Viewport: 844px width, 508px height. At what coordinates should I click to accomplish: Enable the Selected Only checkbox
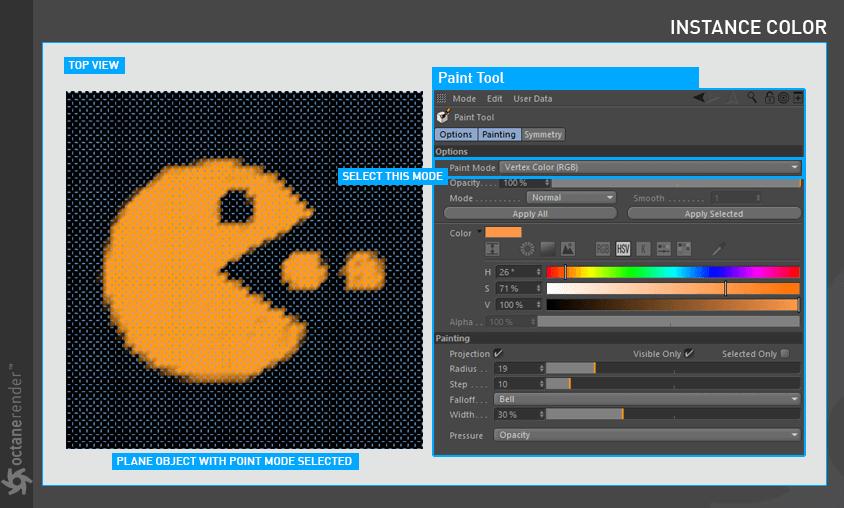coord(785,353)
